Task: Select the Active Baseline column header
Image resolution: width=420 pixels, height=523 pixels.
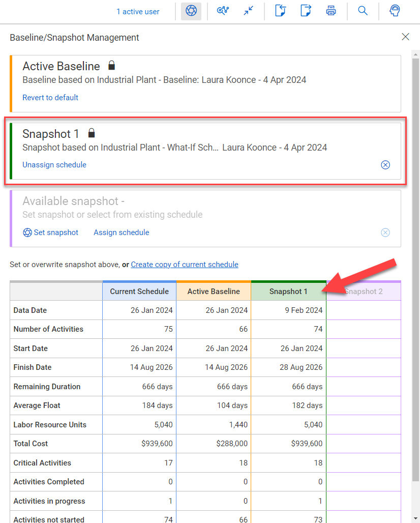Action: [x=214, y=291]
